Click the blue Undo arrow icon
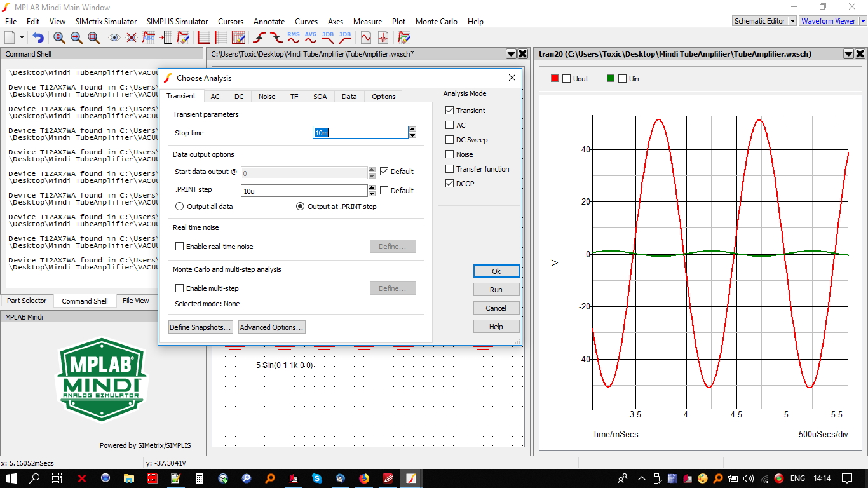 (38, 37)
